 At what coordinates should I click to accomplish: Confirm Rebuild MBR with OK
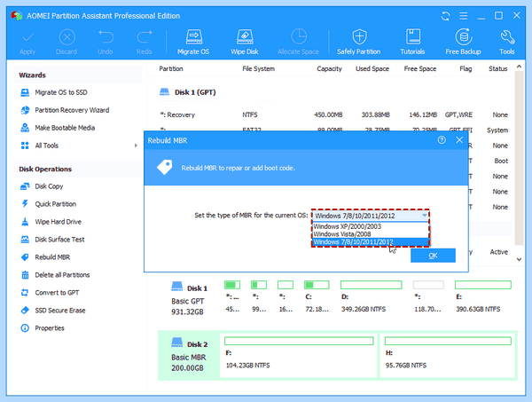tap(433, 256)
